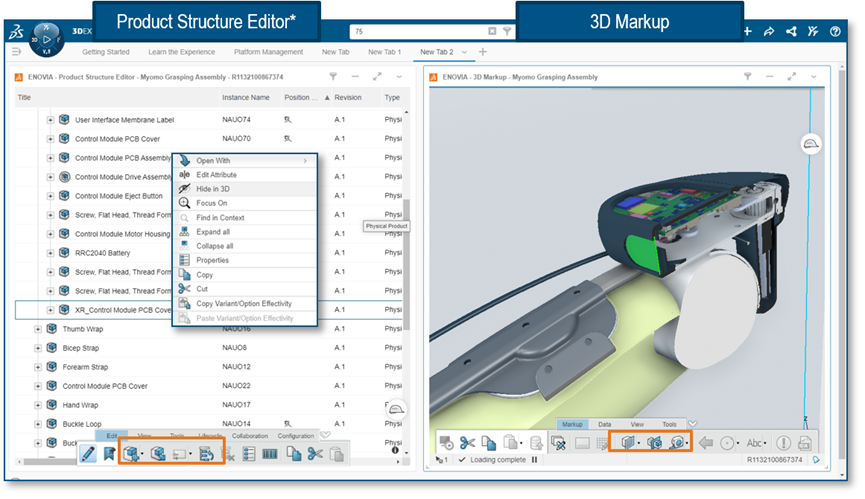The image size is (865, 499).
Task: Expand the User Interface Membrane Label node
Action: [x=50, y=120]
